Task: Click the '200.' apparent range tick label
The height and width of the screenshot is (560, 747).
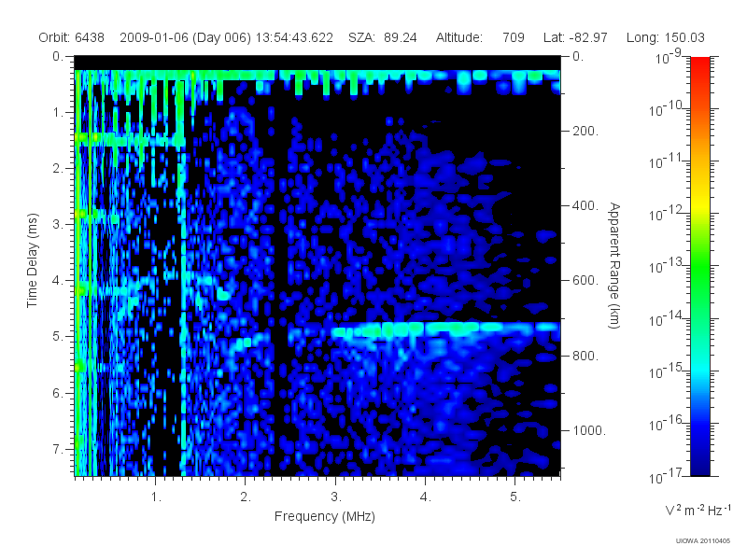Action: click(585, 131)
